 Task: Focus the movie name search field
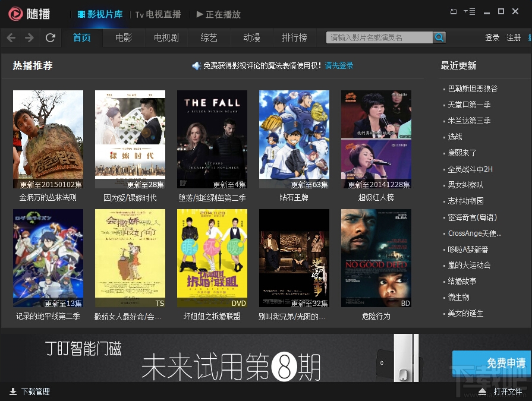(379, 37)
